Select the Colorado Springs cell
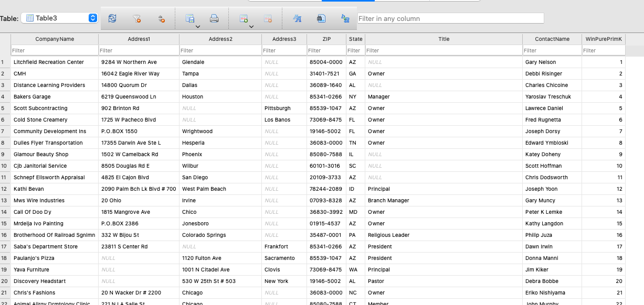Viewport: 644px width, 305px height. (220, 235)
